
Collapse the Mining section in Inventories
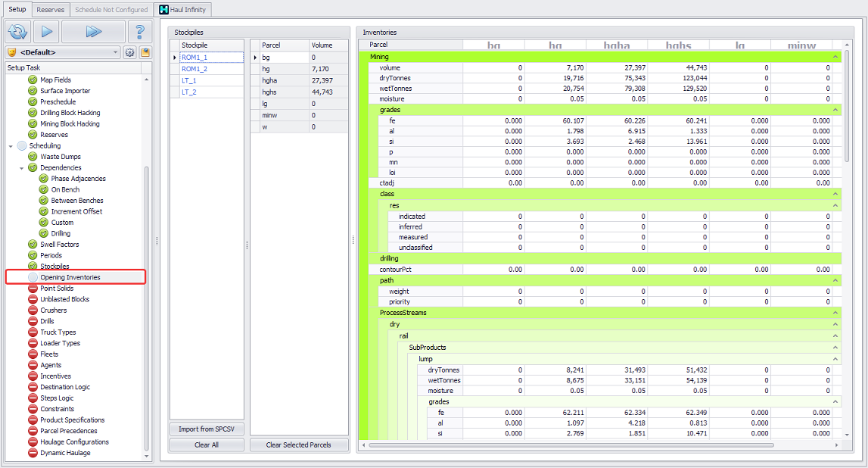click(x=835, y=57)
